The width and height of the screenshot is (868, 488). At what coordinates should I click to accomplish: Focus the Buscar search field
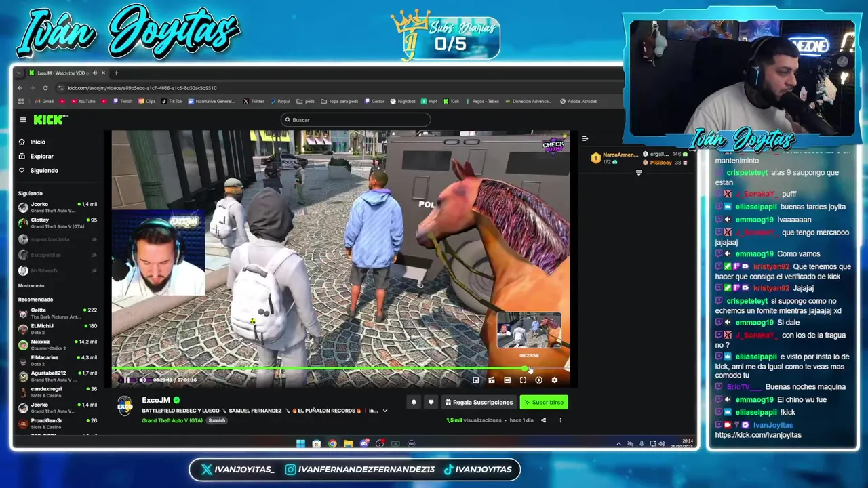pyautogui.click(x=355, y=120)
